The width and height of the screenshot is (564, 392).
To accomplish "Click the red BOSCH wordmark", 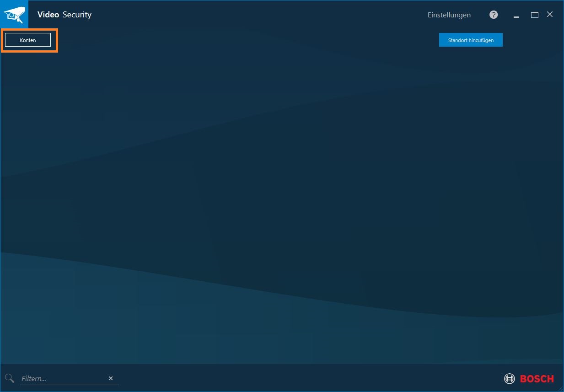I will tap(537, 379).
